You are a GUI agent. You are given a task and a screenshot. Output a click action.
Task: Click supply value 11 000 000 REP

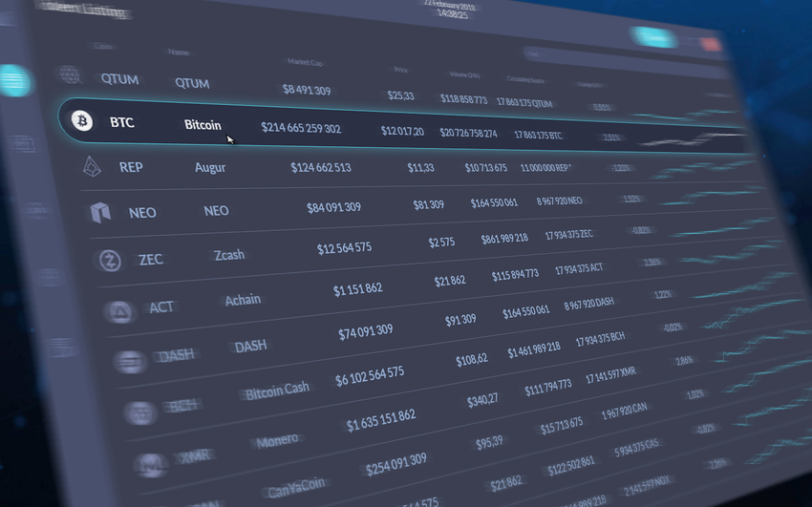(545, 168)
